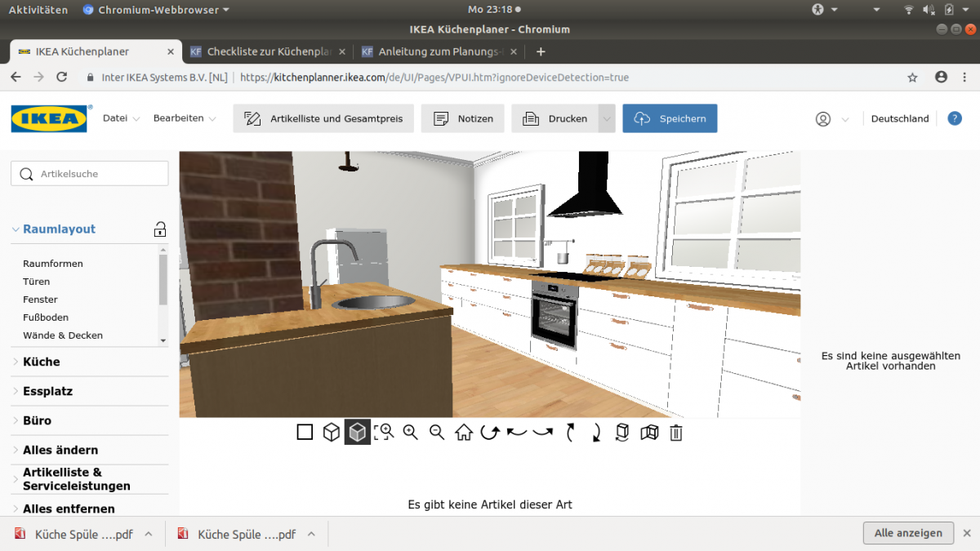980x551 pixels.
Task: Click Alle anzeigen in downloads bar
Action: (908, 533)
